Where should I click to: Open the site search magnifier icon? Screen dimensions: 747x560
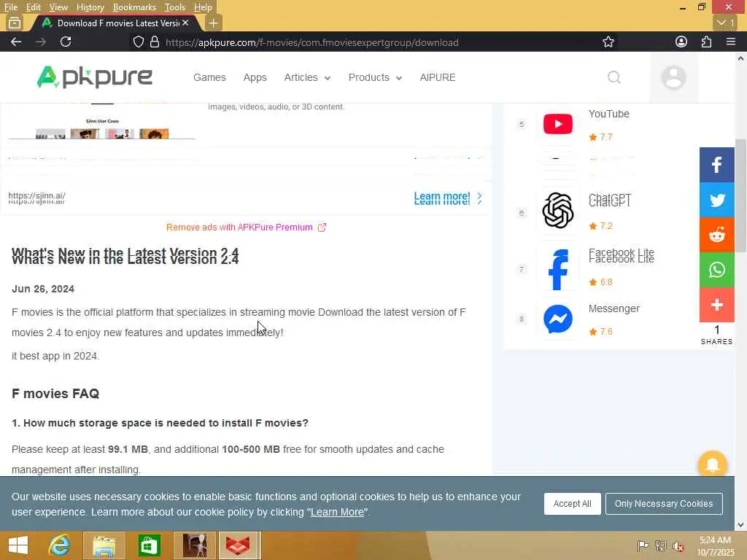(x=614, y=77)
